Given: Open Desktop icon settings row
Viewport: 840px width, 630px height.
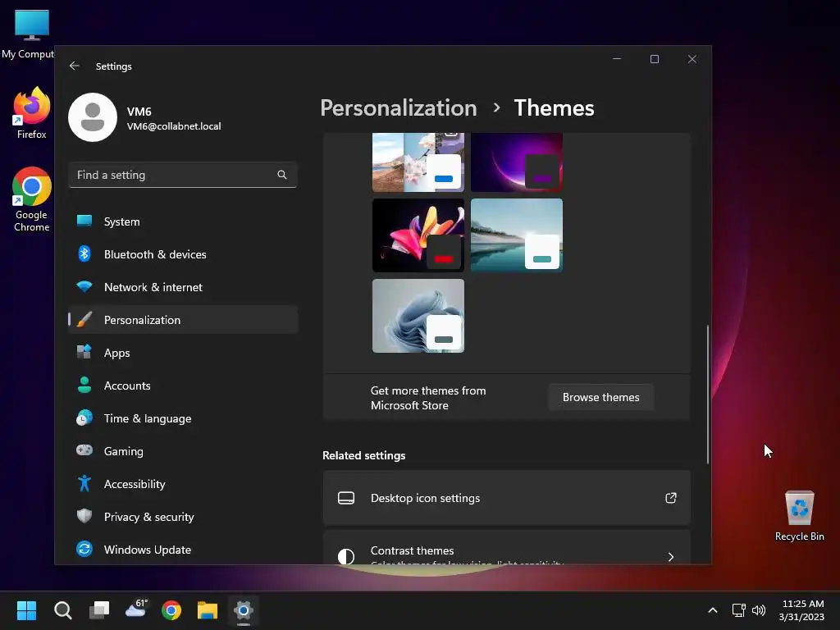Looking at the screenshot, I should (506, 498).
